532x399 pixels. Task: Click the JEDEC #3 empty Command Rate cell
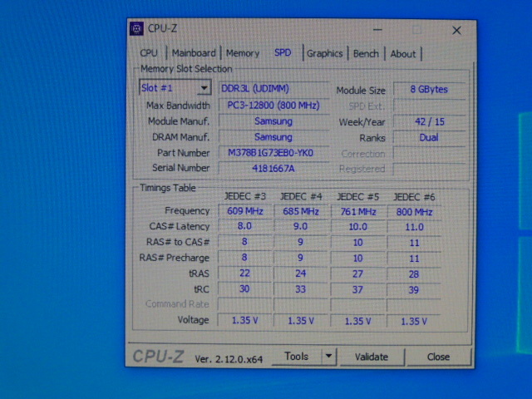click(245, 304)
